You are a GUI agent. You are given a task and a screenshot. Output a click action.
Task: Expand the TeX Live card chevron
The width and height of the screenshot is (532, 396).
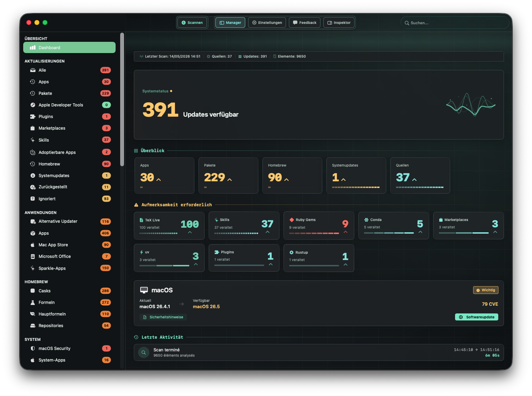pos(190,232)
